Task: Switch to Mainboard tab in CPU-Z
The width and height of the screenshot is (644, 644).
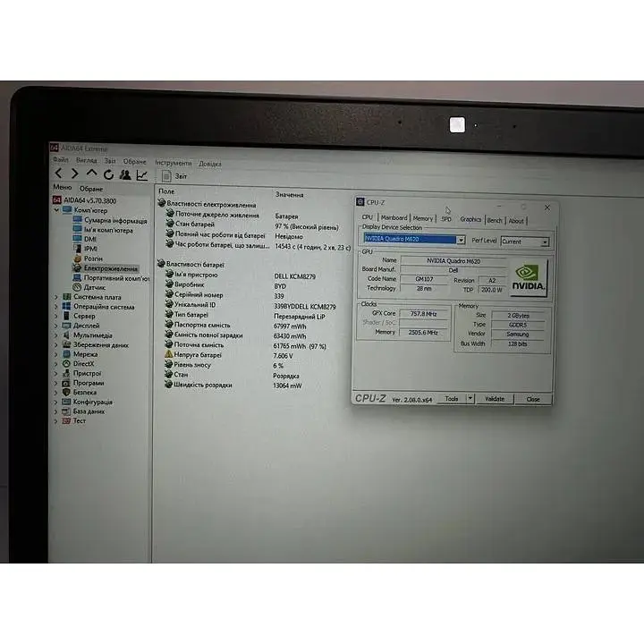Action: click(x=394, y=217)
